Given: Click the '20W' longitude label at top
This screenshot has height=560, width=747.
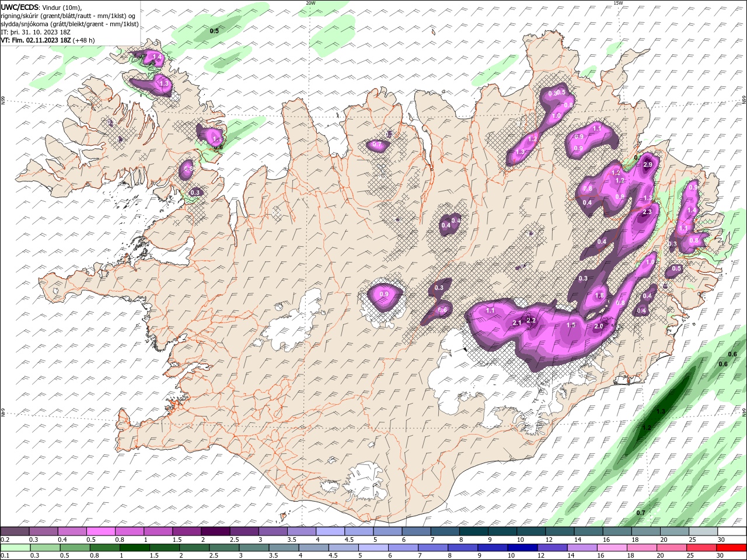Looking at the screenshot, I should (x=310, y=3).
